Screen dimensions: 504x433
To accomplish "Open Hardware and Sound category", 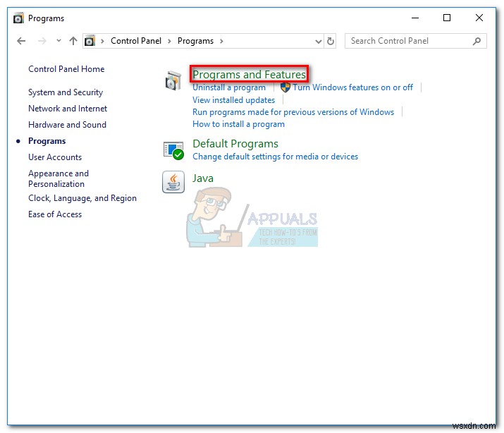I will tap(67, 124).
